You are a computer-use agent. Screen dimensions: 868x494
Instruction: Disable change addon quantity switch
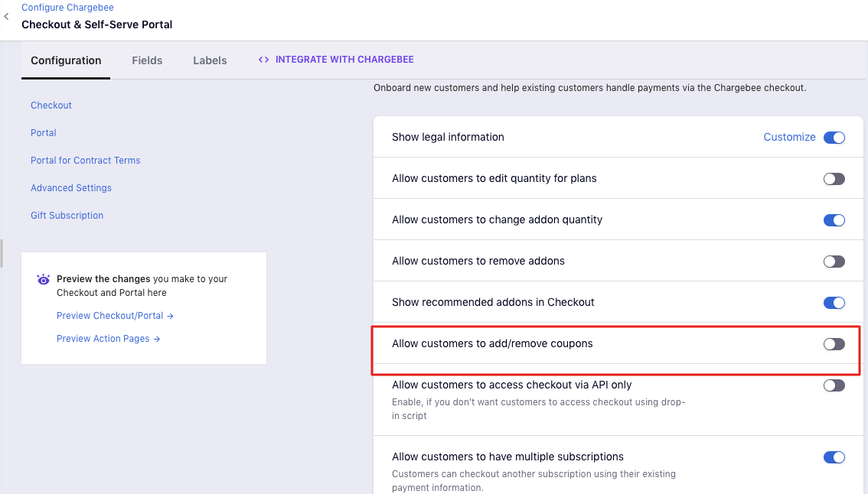834,220
